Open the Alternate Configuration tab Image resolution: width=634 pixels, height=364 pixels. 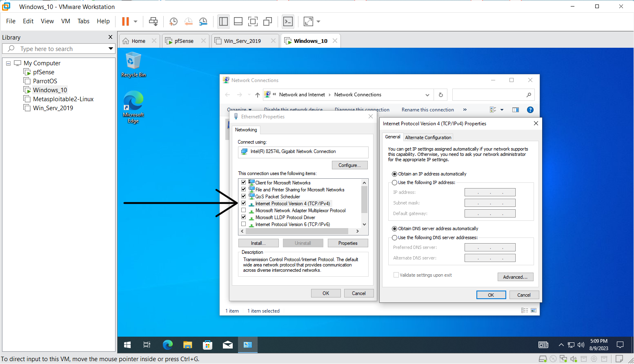pyautogui.click(x=428, y=138)
